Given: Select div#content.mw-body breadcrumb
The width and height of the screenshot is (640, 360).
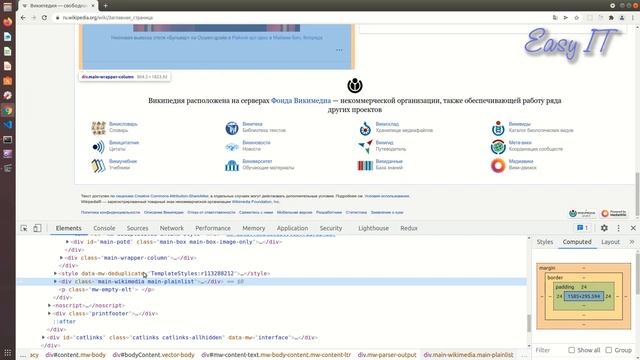Looking at the screenshot, I should (x=76, y=355).
